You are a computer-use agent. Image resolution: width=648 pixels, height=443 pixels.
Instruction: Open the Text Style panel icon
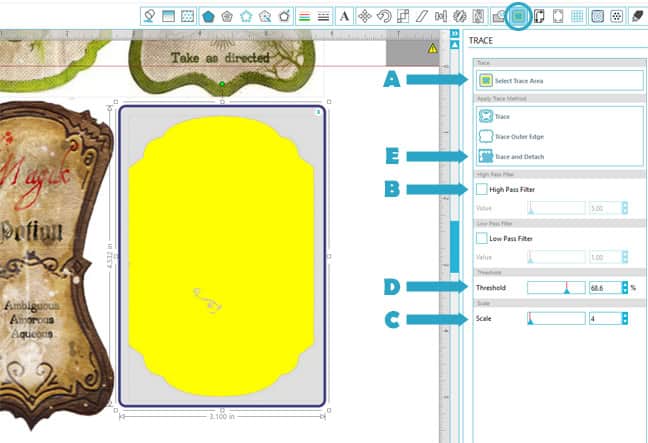coord(345,16)
